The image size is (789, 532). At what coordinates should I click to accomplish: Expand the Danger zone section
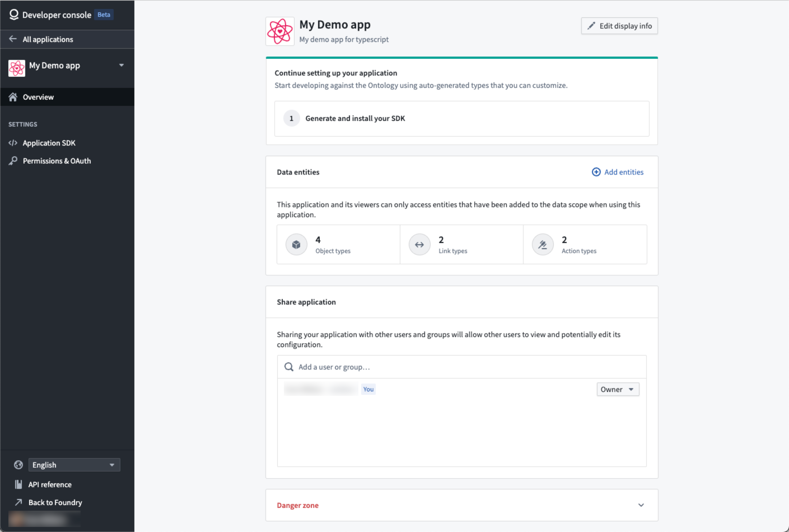pos(640,505)
